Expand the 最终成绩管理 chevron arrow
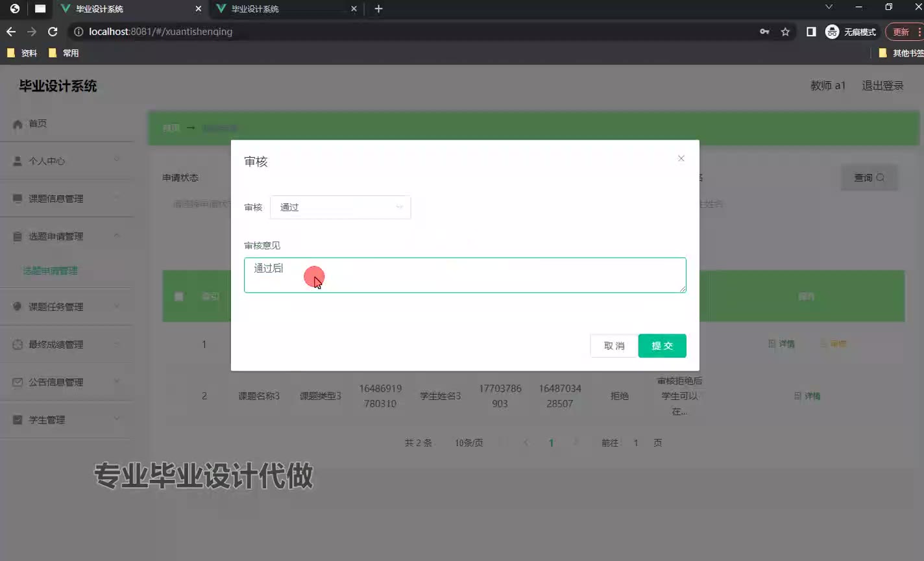Image resolution: width=924 pixels, height=561 pixels. click(117, 343)
